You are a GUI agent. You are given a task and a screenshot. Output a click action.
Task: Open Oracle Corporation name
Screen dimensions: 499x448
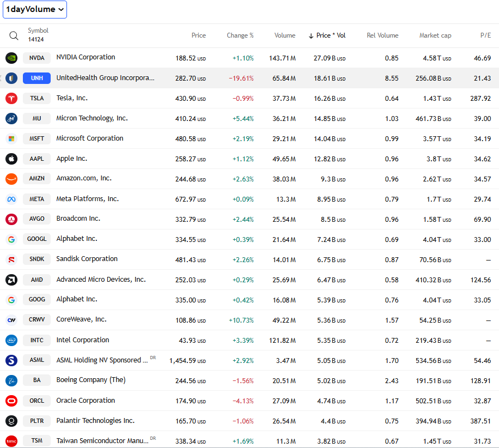pyautogui.click(x=86, y=401)
